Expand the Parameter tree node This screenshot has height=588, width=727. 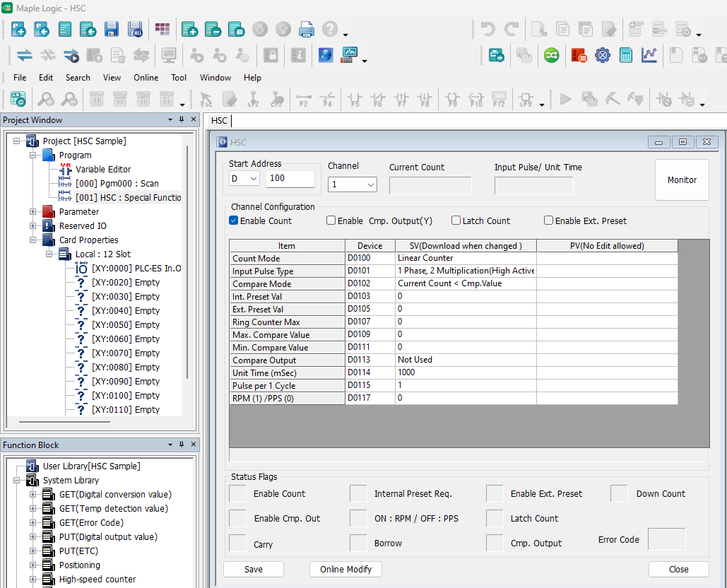pyautogui.click(x=32, y=211)
